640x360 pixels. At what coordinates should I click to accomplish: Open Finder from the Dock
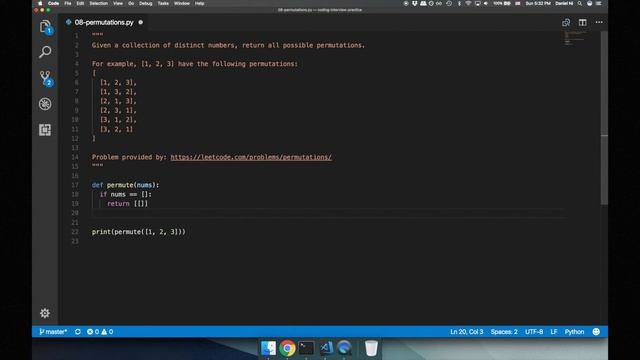click(268, 348)
